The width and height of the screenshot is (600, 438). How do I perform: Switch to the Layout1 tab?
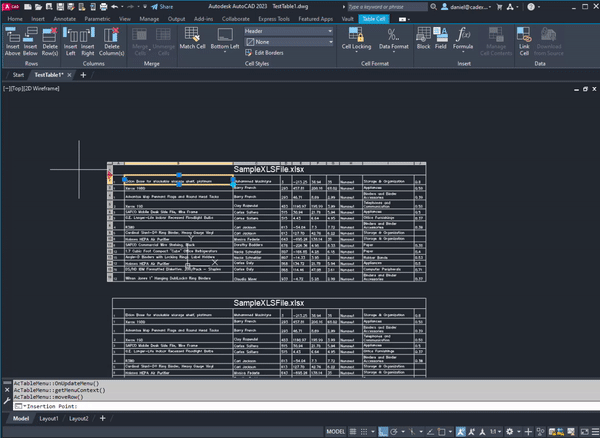click(x=49, y=418)
